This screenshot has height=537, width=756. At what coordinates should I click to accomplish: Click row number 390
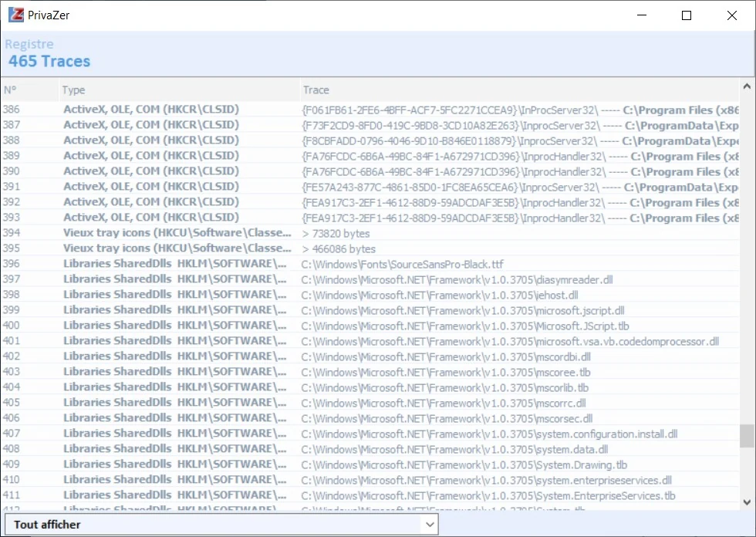pyautogui.click(x=370, y=171)
